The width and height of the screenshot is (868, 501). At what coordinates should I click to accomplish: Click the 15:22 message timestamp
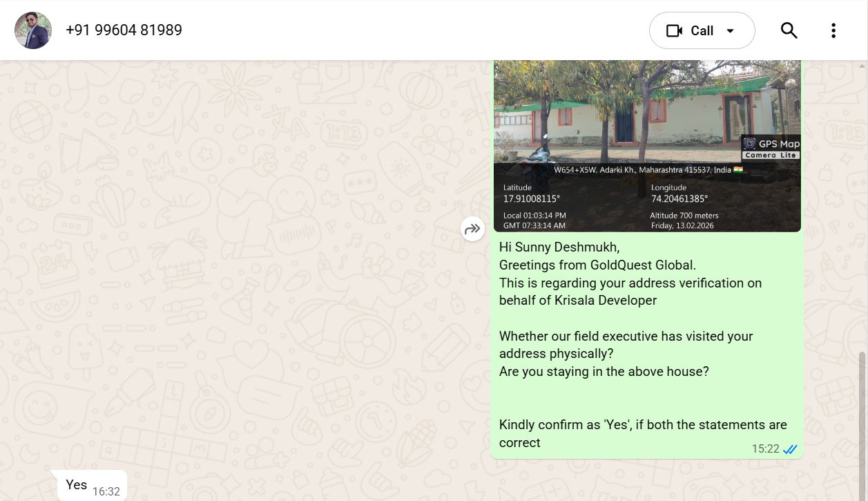[765, 449]
